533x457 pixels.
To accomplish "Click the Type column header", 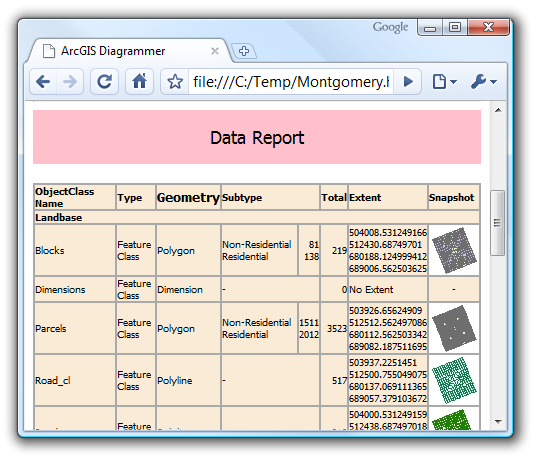I will 136,198.
